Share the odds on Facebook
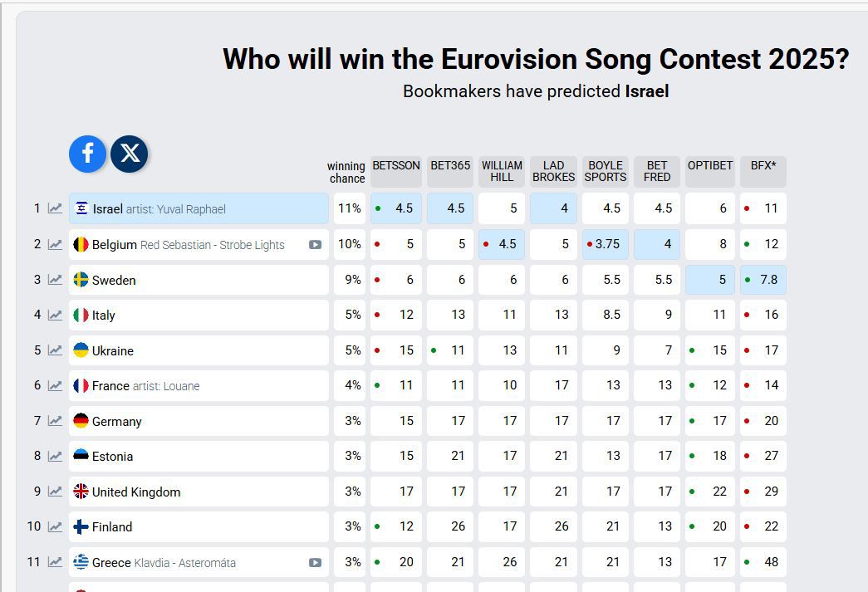 coord(87,154)
